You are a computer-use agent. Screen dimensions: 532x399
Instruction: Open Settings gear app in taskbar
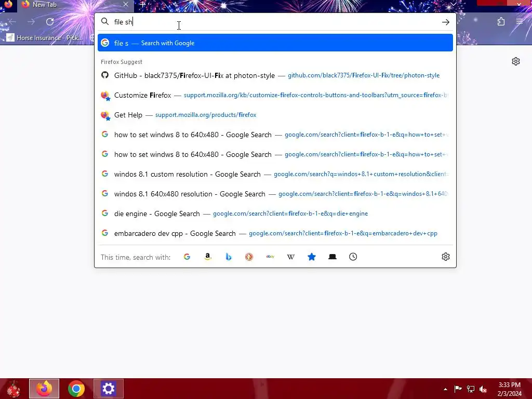pyautogui.click(x=109, y=389)
